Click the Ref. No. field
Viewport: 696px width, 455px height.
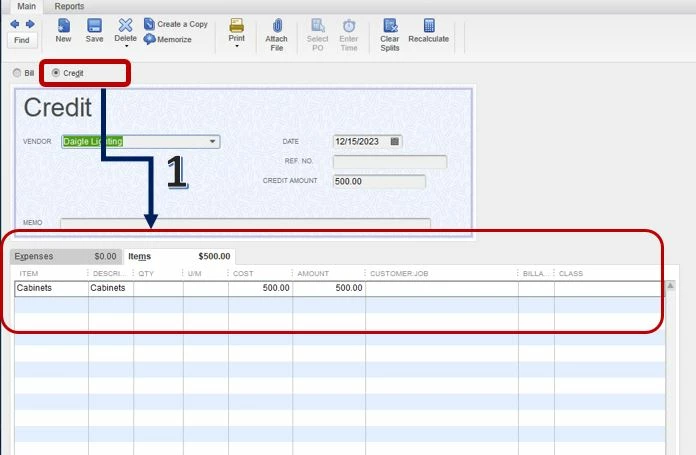tap(390, 162)
